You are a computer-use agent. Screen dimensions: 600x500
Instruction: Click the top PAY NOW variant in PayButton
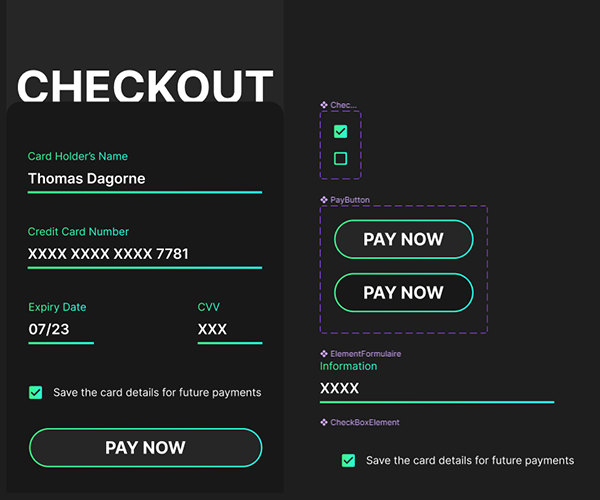click(x=403, y=240)
